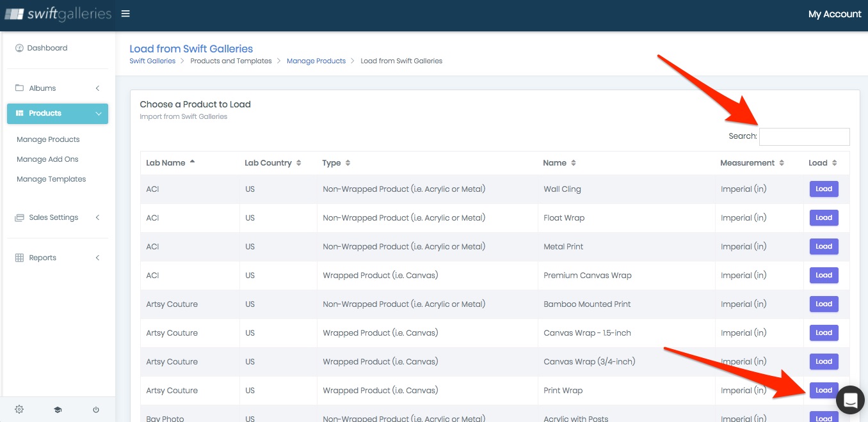Click the Albums folder icon
868x422 pixels.
pyautogui.click(x=19, y=88)
